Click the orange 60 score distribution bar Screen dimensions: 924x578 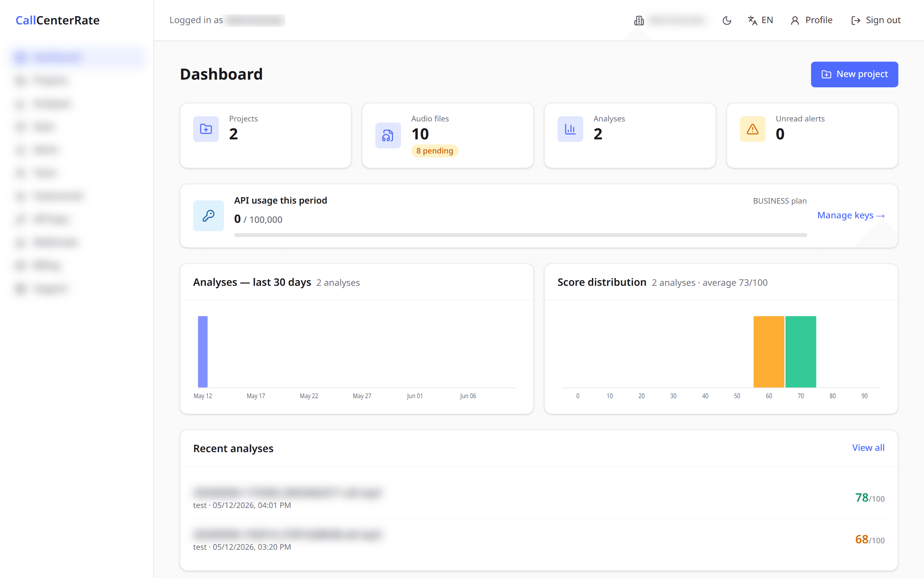click(x=769, y=352)
